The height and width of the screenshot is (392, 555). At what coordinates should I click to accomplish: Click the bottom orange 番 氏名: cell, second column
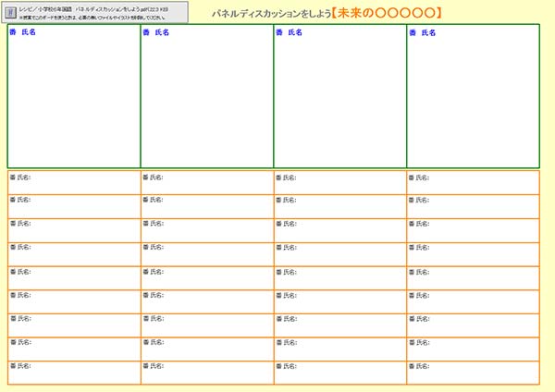tap(207, 373)
